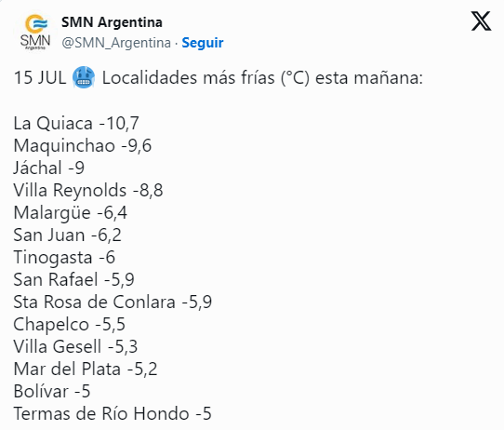
Task: Click the Mar del Plata -5,2 entry
Action: point(86,369)
